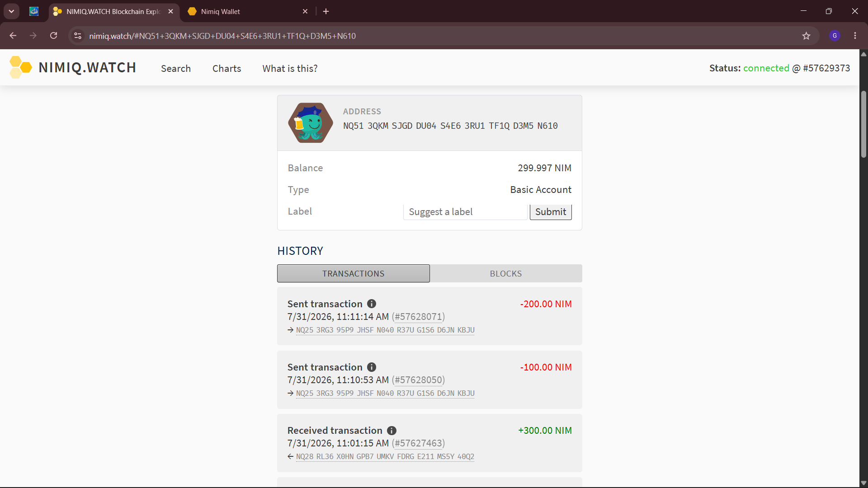Expand the tab search dropdown
868x488 pixels.
tap(11, 11)
